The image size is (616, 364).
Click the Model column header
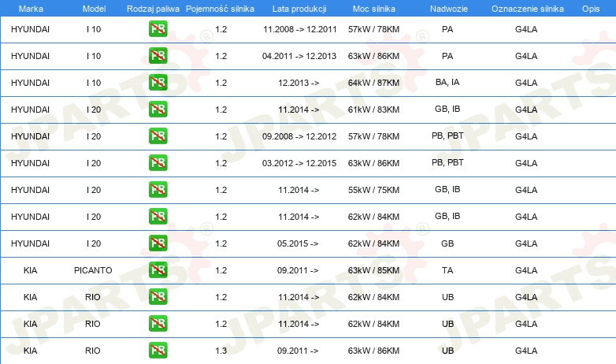pyautogui.click(x=94, y=9)
